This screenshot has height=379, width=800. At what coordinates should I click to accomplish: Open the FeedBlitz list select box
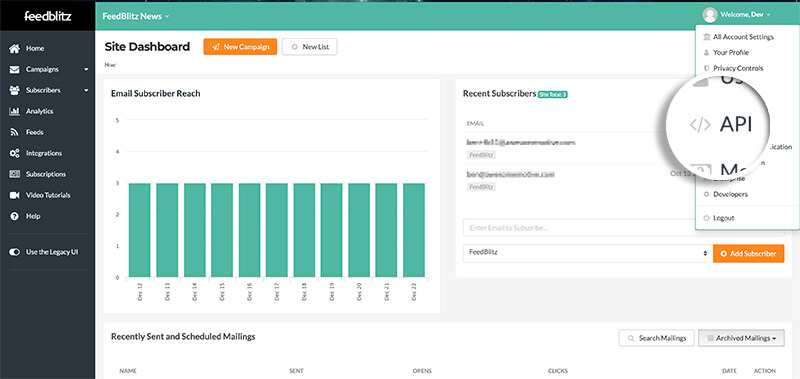point(588,254)
